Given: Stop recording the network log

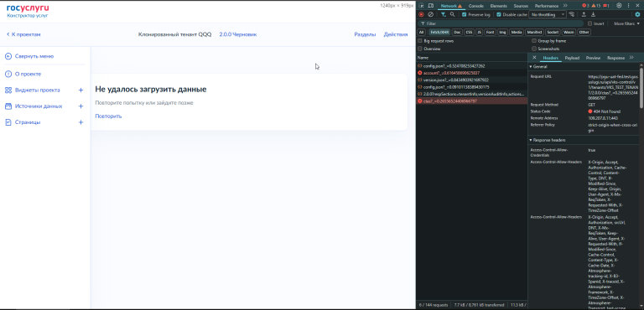Looking at the screenshot, I should [421, 14].
